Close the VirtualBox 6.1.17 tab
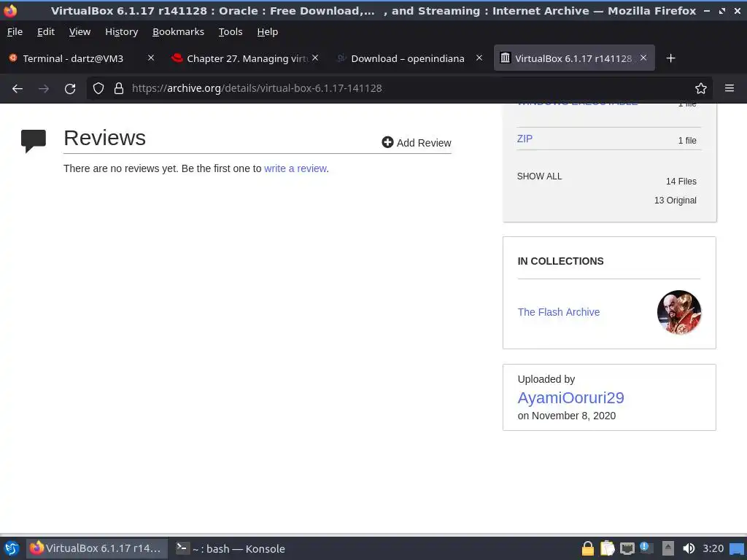 click(643, 58)
